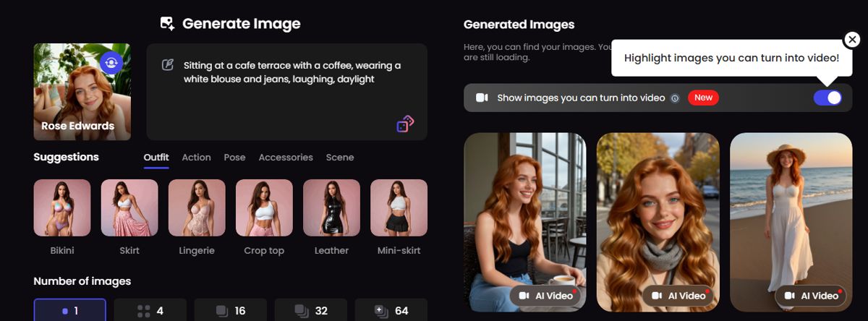868x321 pixels.
Task: Open the Pose suggestions tab
Action: (234, 158)
